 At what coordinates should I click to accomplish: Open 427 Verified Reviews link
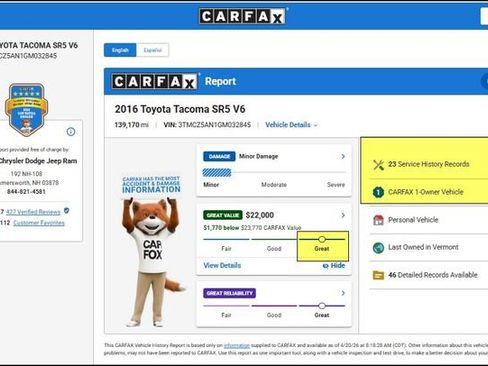coord(33,212)
